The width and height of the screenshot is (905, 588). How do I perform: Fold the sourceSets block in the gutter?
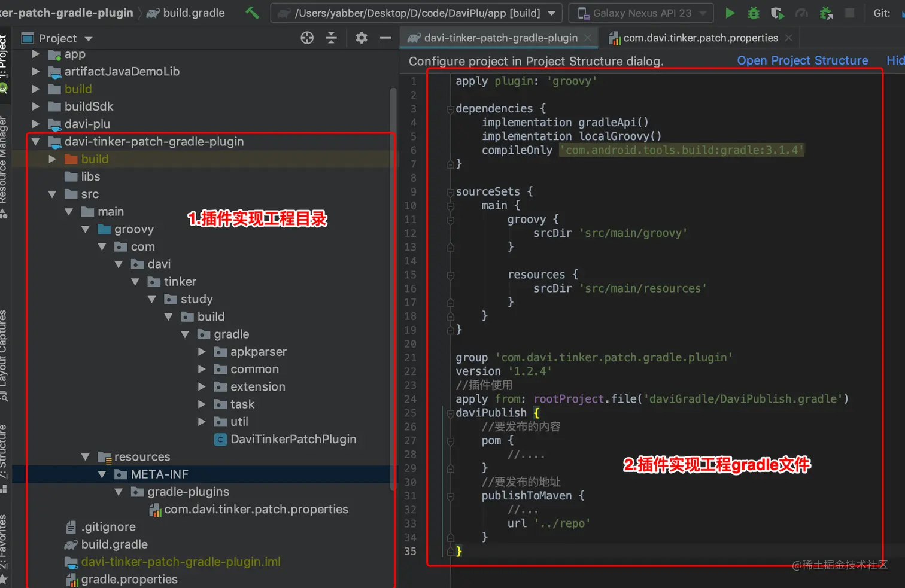point(451,192)
